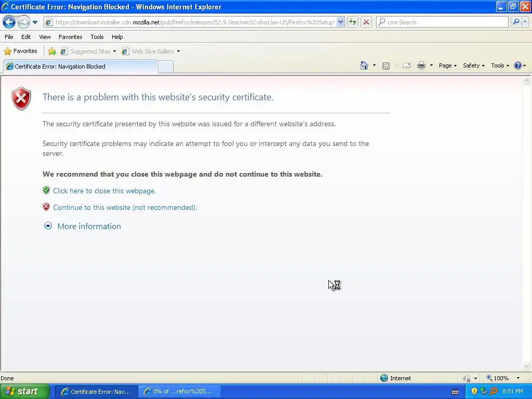
Task: Switch to the 0% download taskbar button
Action: (179, 392)
